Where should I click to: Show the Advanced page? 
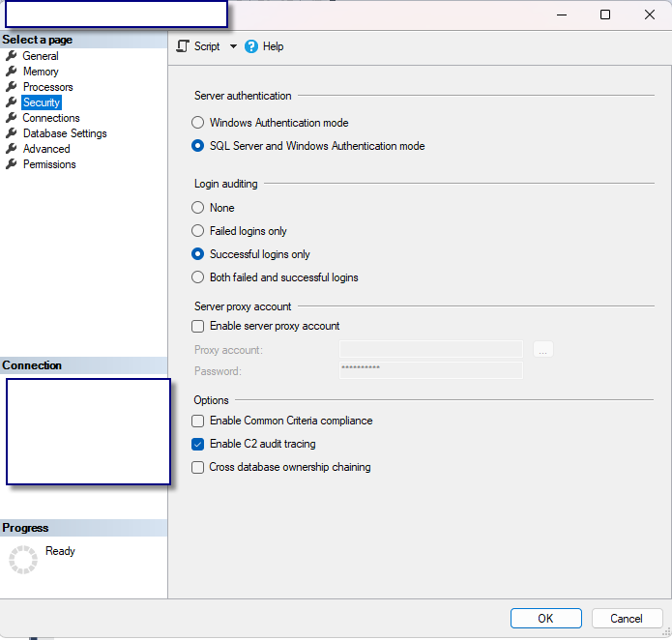coord(46,149)
